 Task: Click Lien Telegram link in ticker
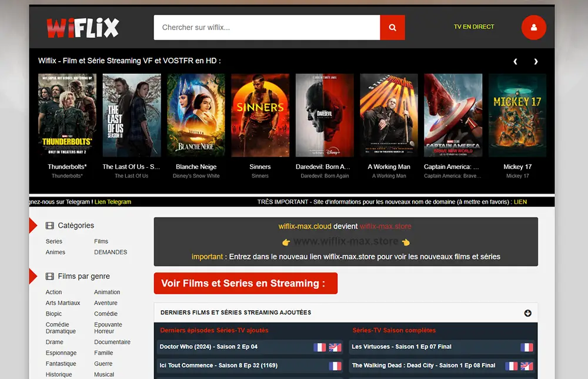[x=113, y=202]
